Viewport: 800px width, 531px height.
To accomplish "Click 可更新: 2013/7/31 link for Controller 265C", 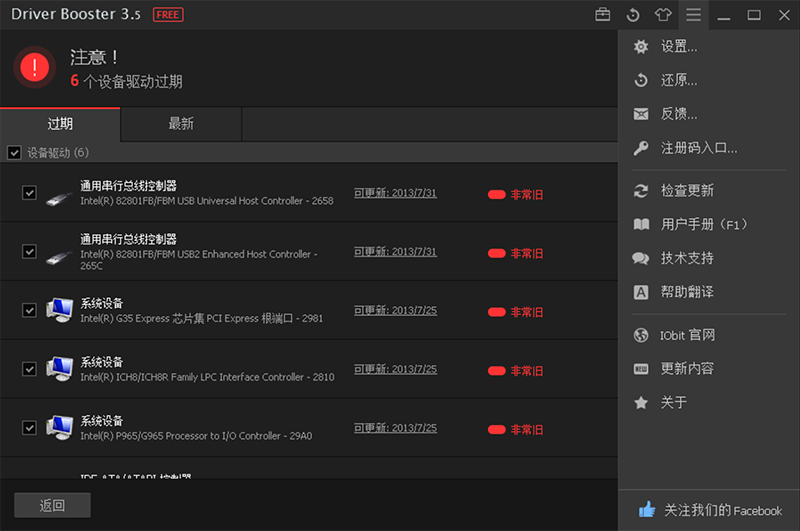I will point(395,252).
